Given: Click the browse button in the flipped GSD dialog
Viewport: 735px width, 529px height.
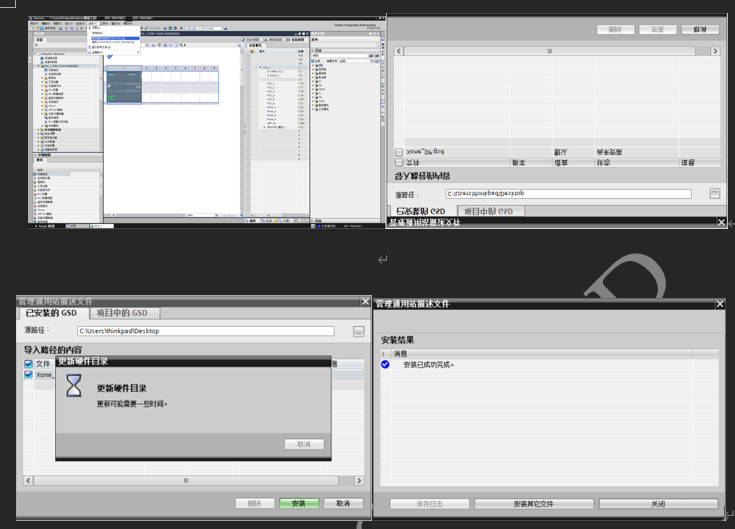Looking at the screenshot, I should point(715,193).
